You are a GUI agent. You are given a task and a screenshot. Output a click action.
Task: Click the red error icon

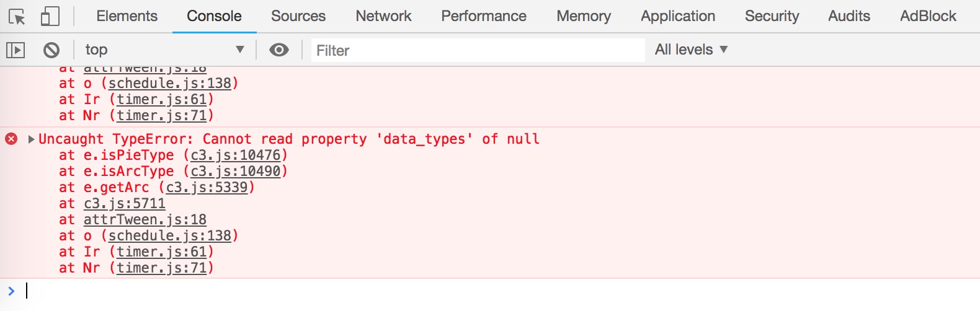pyautogui.click(x=11, y=139)
